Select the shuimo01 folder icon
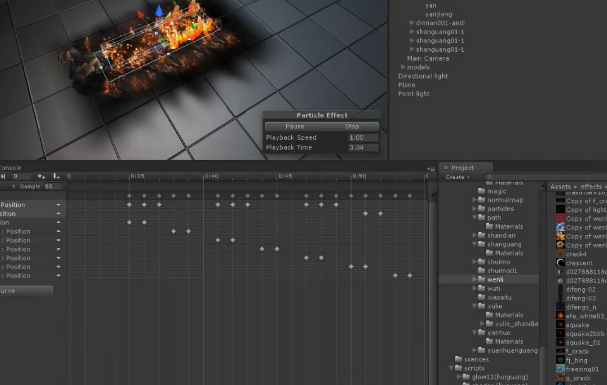This screenshot has width=607, height=385. (482, 270)
